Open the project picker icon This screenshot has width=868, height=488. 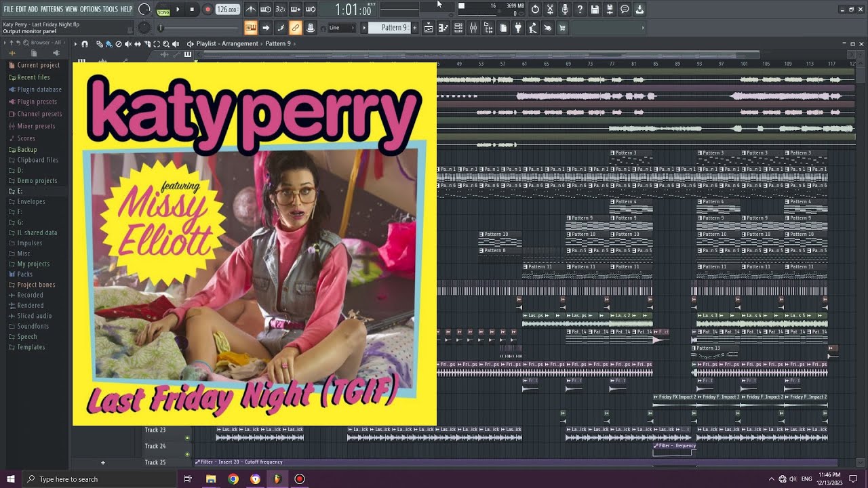[503, 28]
